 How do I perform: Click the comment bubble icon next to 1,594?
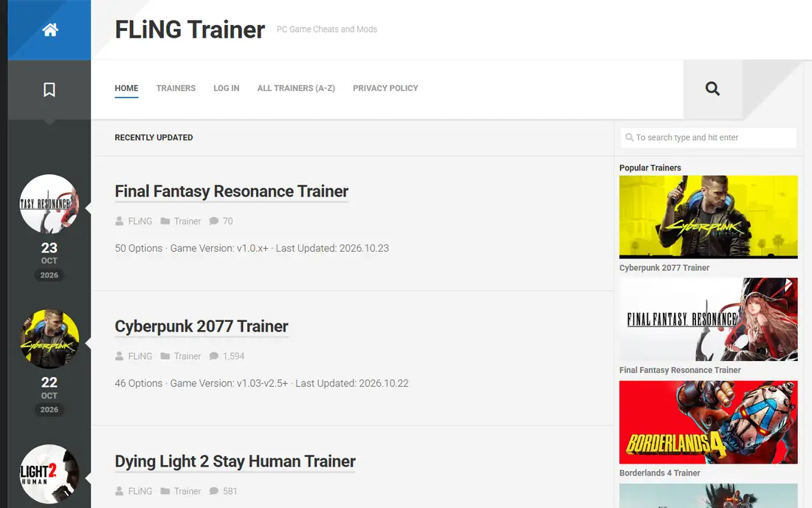tap(214, 357)
